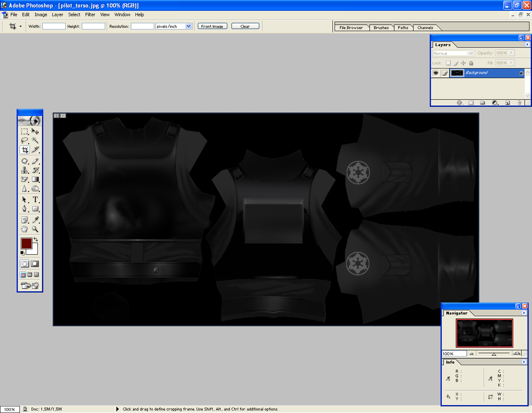Select the Healing Brush tool
Screen dimensions: 532x413
pyautogui.click(x=25, y=161)
